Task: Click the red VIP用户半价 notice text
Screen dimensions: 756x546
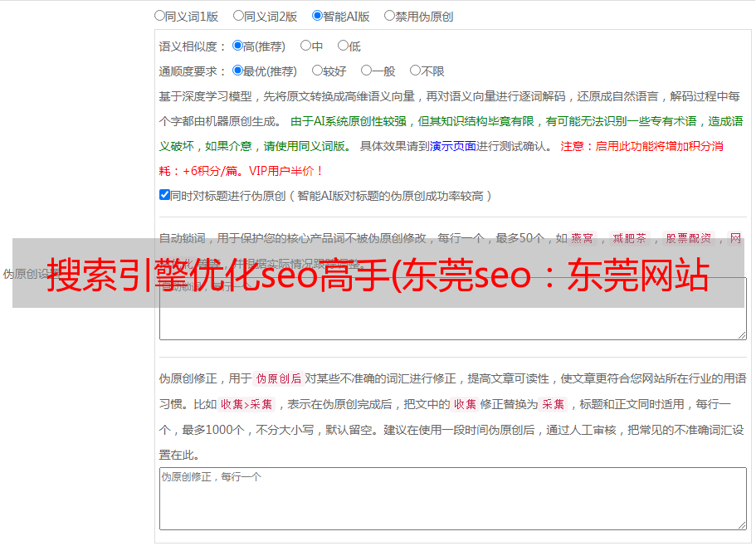Action: [x=285, y=171]
